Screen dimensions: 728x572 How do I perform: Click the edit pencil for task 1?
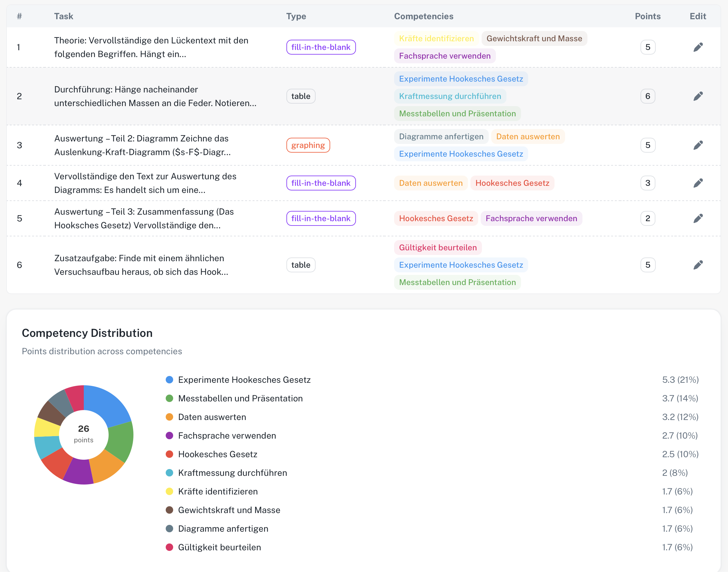(698, 47)
